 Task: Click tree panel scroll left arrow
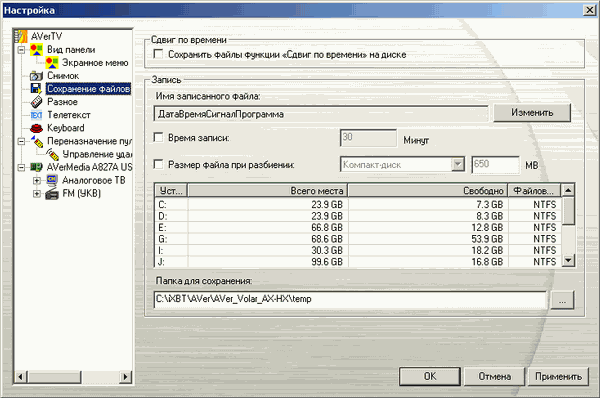pos(21,377)
